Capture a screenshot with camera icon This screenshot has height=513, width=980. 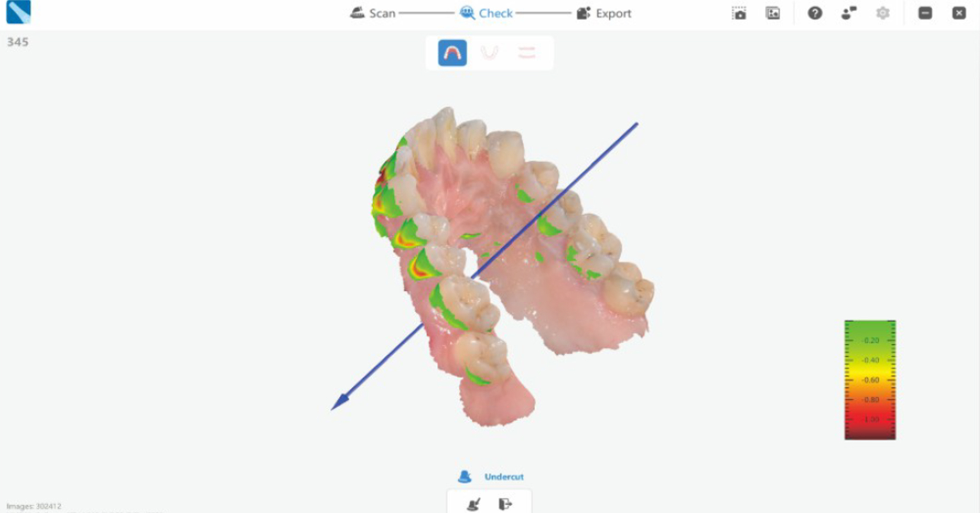coord(739,13)
